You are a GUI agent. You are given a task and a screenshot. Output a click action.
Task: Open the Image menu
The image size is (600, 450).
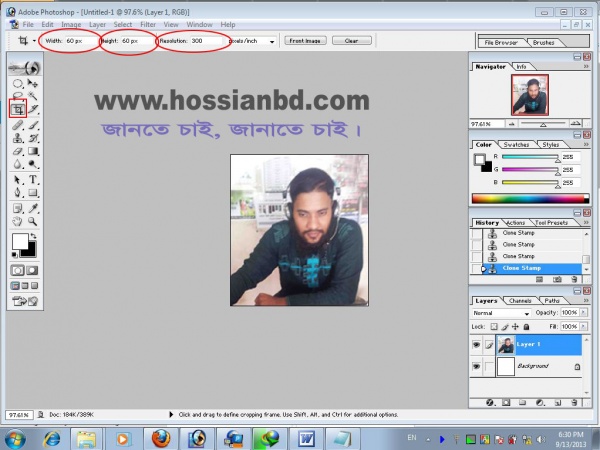coord(71,24)
